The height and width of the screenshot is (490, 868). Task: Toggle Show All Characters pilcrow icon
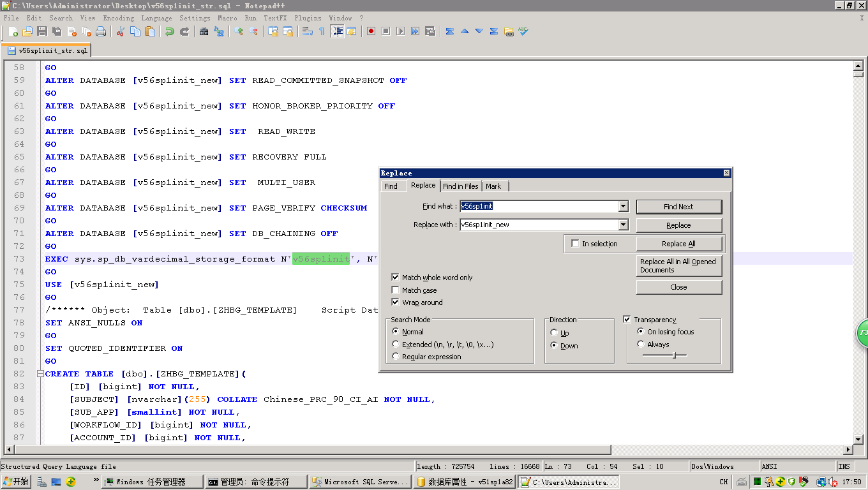click(322, 31)
